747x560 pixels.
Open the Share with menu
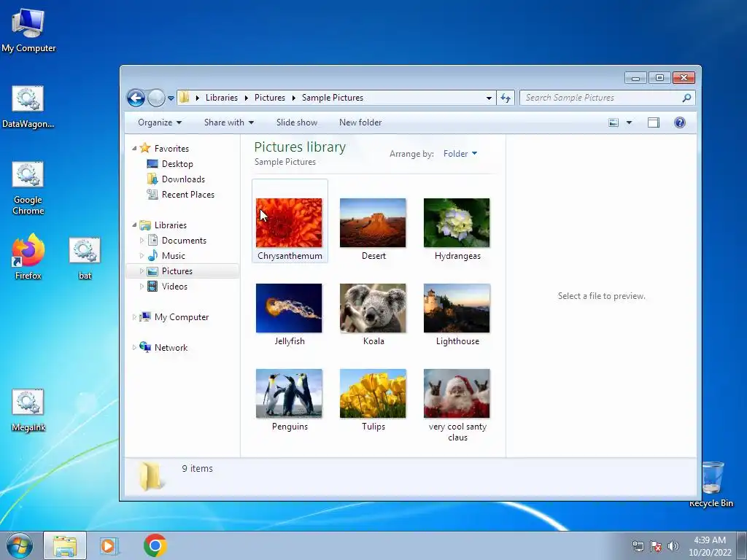coord(228,122)
